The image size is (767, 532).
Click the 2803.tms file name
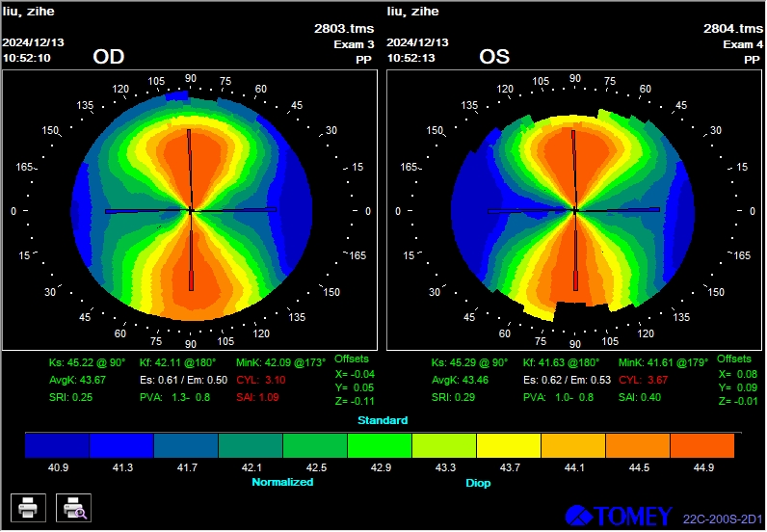click(344, 29)
